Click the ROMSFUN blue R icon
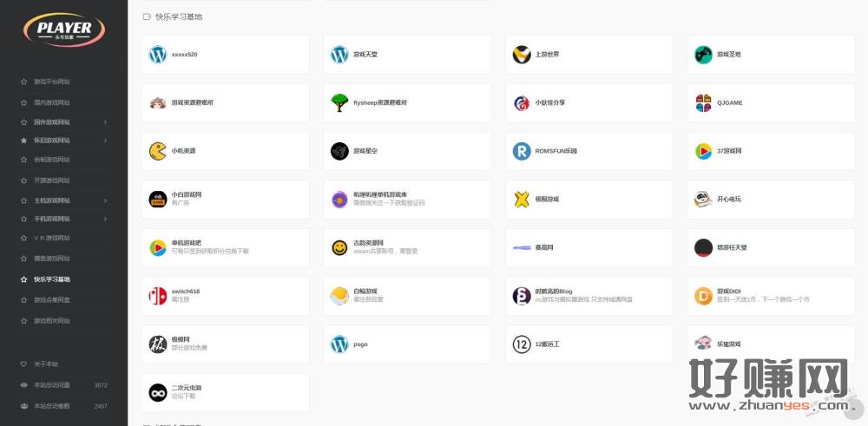Screen dimensions: 868x426 pyautogui.click(x=522, y=151)
